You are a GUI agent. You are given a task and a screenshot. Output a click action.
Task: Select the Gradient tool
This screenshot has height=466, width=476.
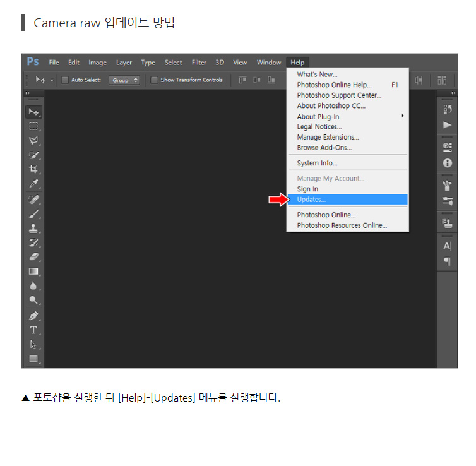(x=33, y=272)
